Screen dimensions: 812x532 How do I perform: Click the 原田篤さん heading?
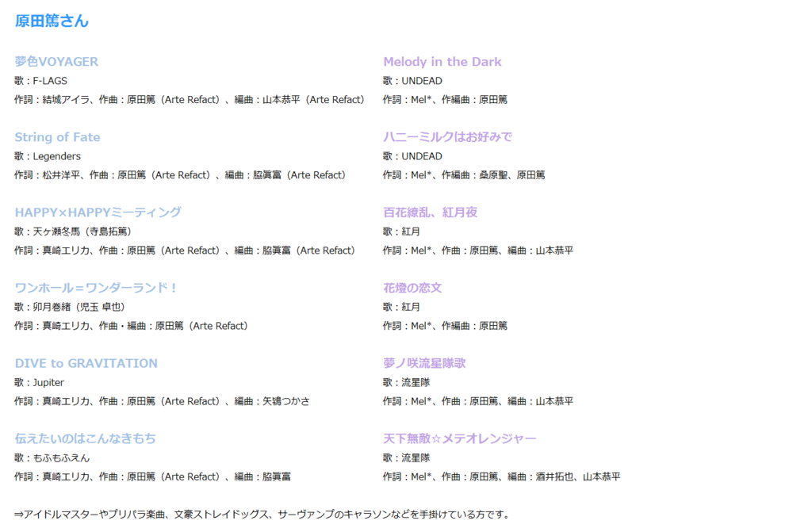coord(52,21)
